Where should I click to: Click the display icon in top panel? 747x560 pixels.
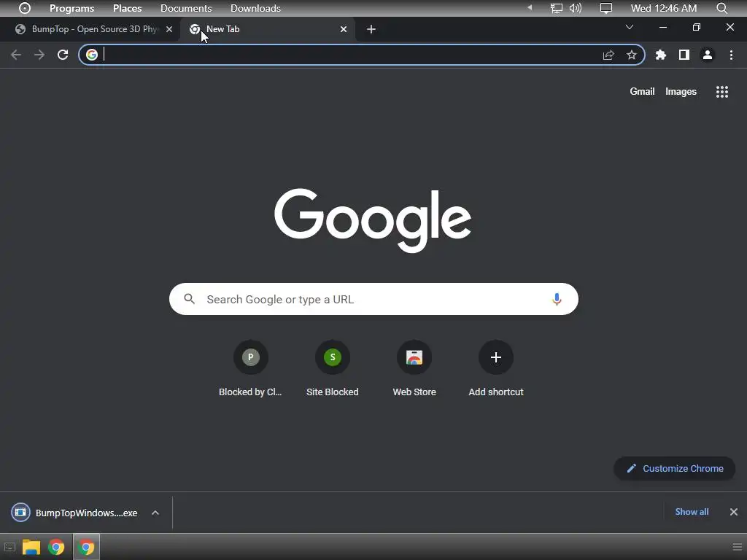click(606, 8)
